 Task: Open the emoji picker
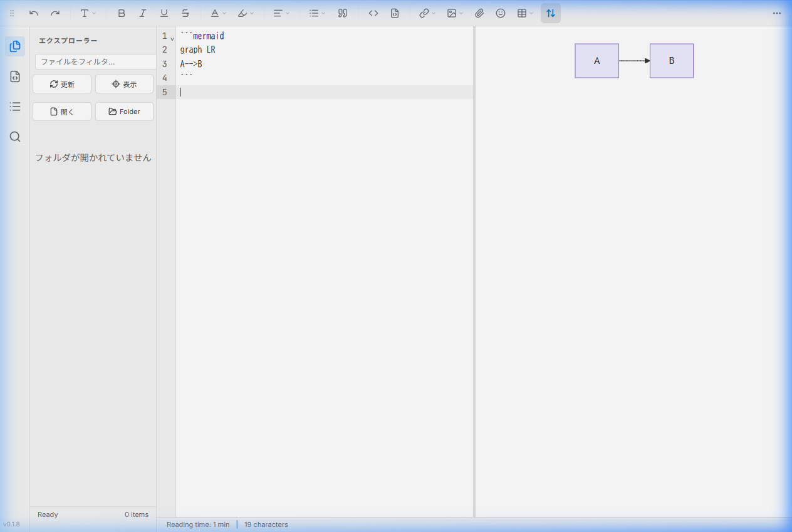click(501, 13)
